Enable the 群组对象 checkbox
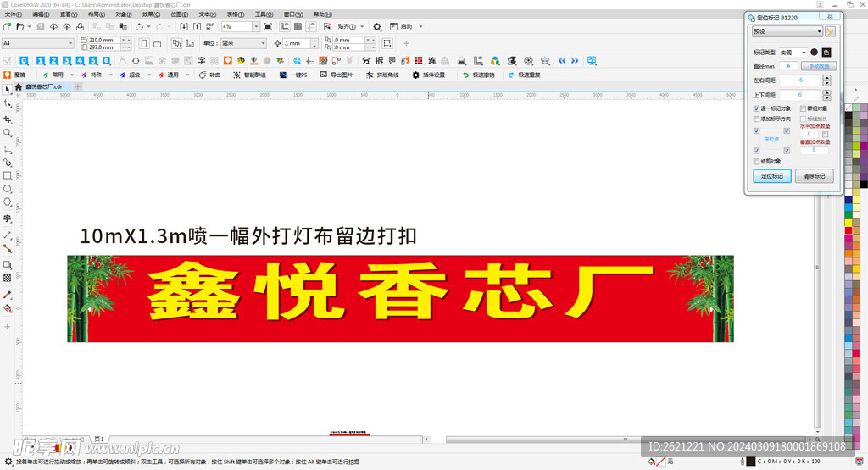The height and width of the screenshot is (470, 868). coord(802,108)
